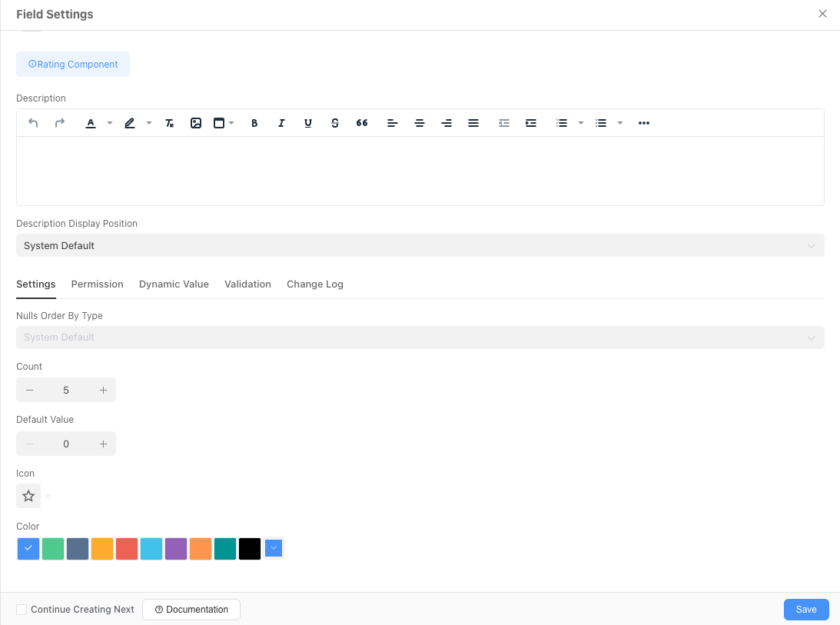Insert a block quote
This screenshot has height=625, width=840.
pyautogui.click(x=362, y=123)
